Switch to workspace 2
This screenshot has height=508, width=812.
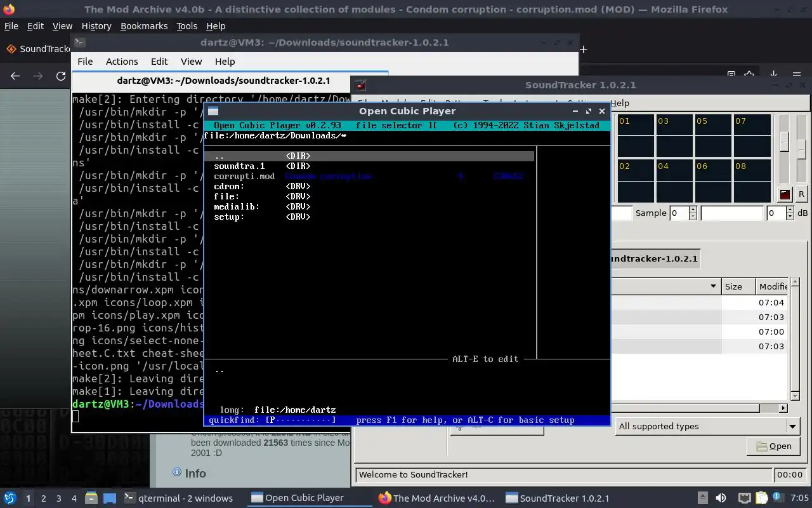43,498
